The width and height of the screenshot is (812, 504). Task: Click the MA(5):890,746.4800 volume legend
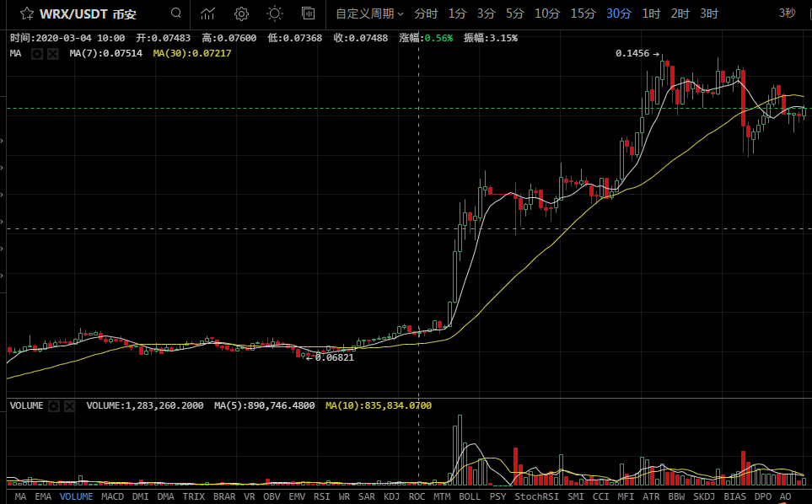[264, 405]
